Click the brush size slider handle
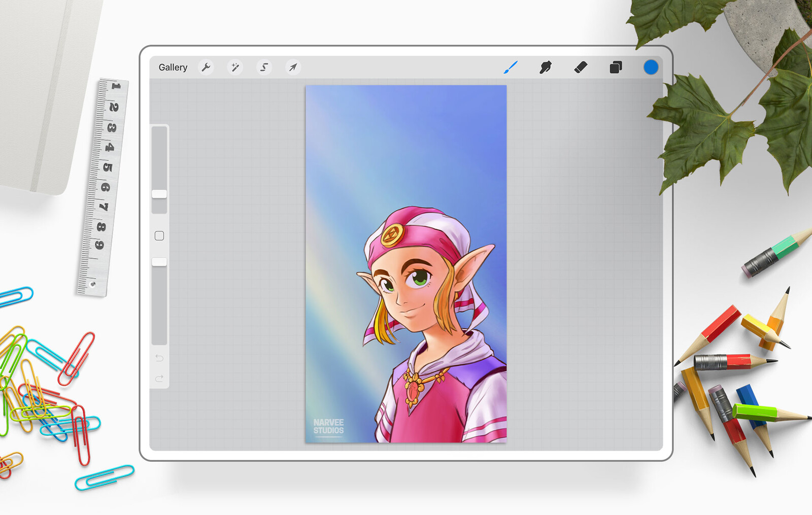Screen dimensions: 812x515 pyautogui.click(x=159, y=194)
